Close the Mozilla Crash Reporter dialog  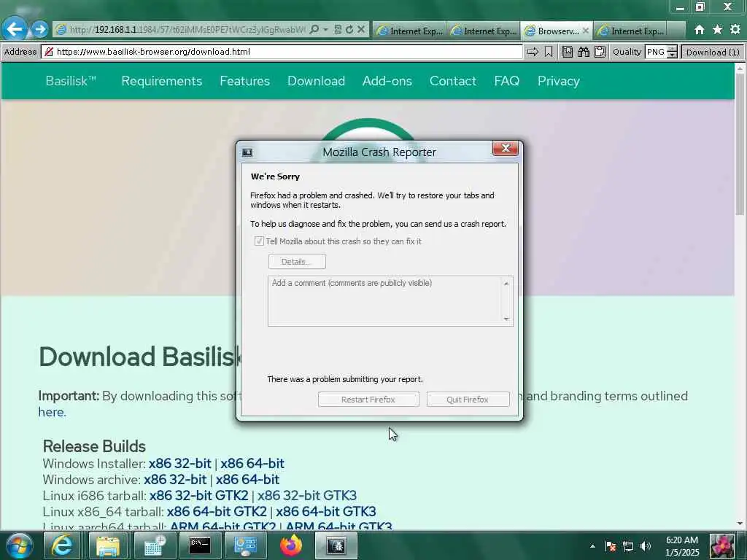(506, 149)
